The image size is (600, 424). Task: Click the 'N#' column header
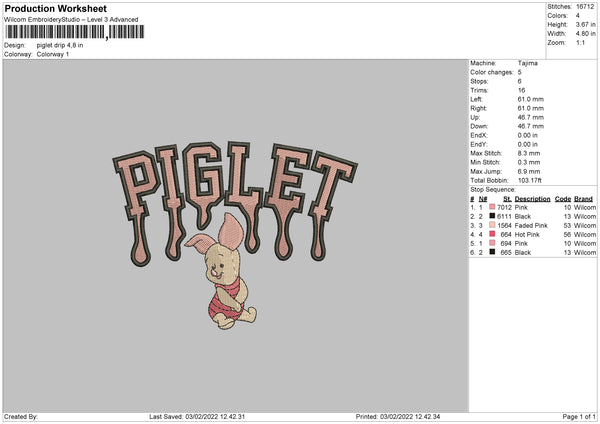coord(483,199)
